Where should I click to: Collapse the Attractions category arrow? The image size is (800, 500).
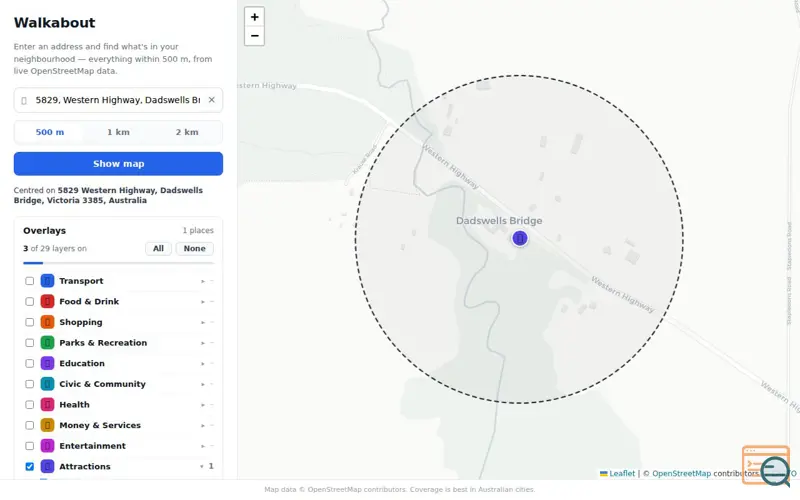(202, 466)
